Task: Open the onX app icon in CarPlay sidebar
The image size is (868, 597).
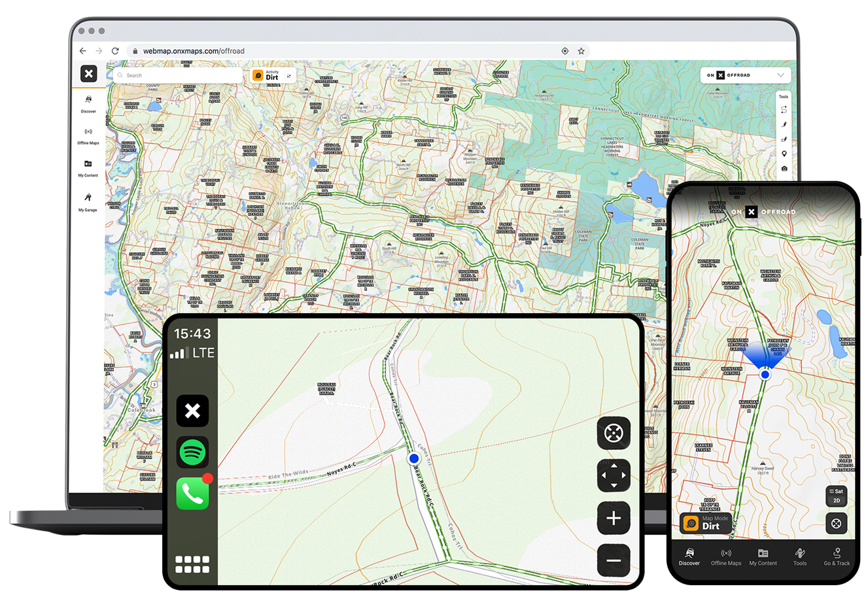Action: point(192,411)
